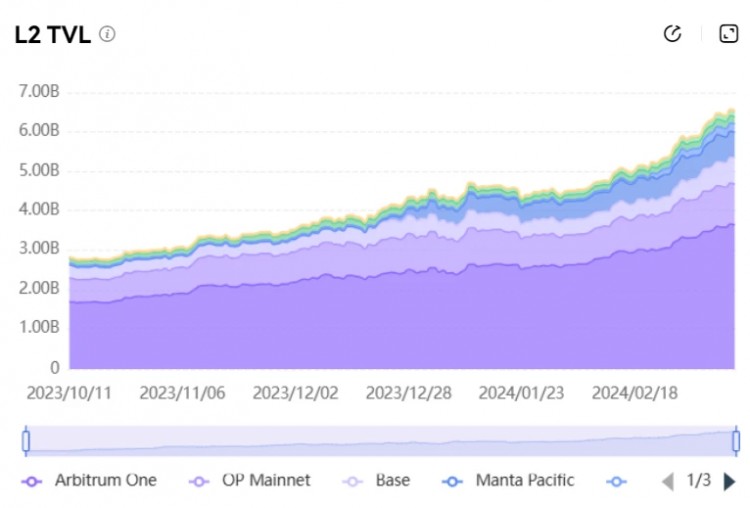
Task: Toggle the Arbitrum One legend series
Action: 90,481
